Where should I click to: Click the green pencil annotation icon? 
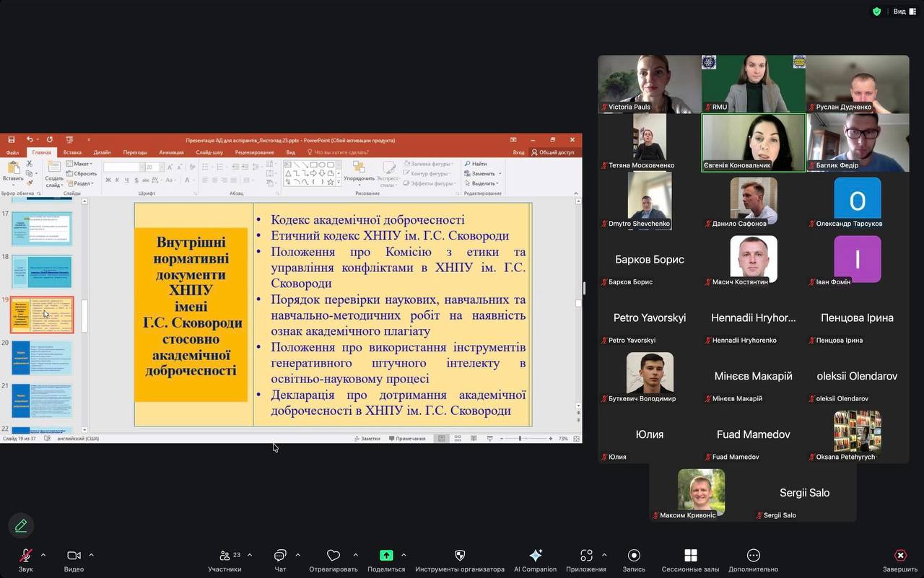21,525
